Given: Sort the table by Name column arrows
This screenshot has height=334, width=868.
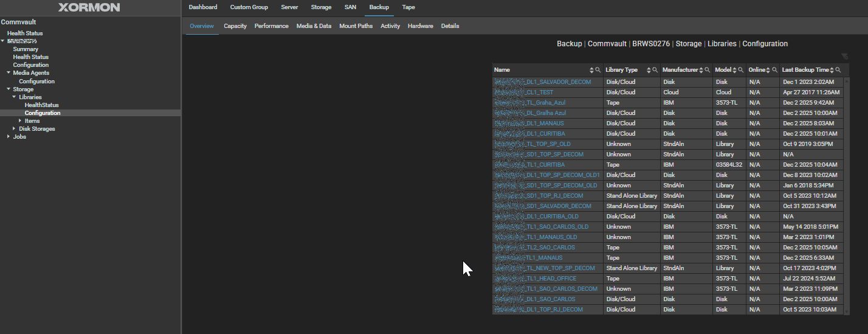Looking at the screenshot, I should pyautogui.click(x=591, y=70).
